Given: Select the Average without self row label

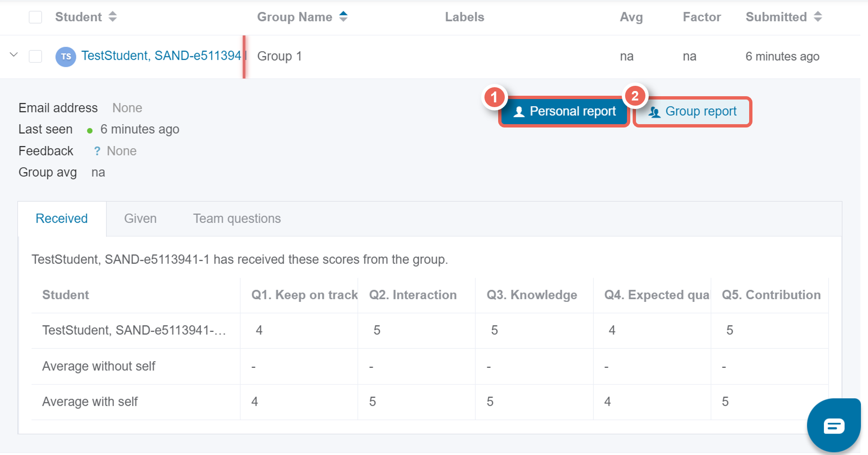Looking at the screenshot, I should pyautogui.click(x=98, y=366).
